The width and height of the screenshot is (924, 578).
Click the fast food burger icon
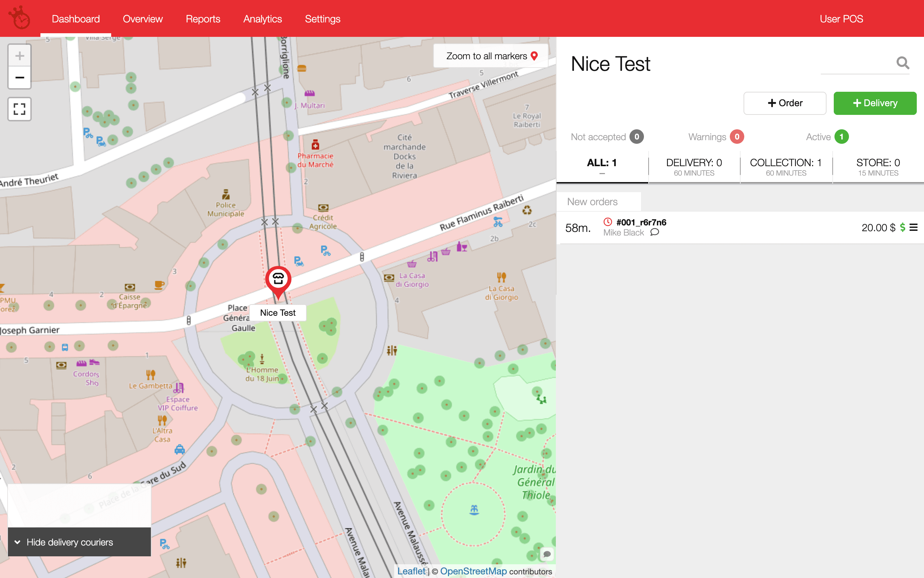tap(302, 68)
